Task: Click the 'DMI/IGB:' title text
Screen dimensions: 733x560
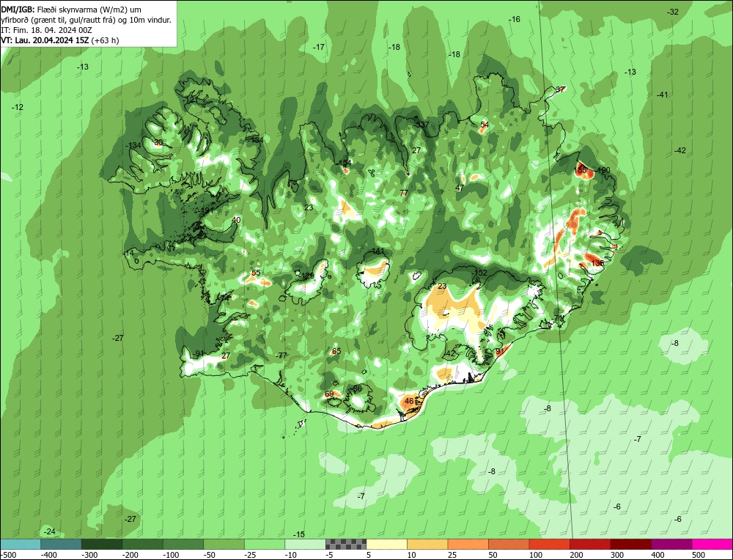Action: (x=18, y=10)
